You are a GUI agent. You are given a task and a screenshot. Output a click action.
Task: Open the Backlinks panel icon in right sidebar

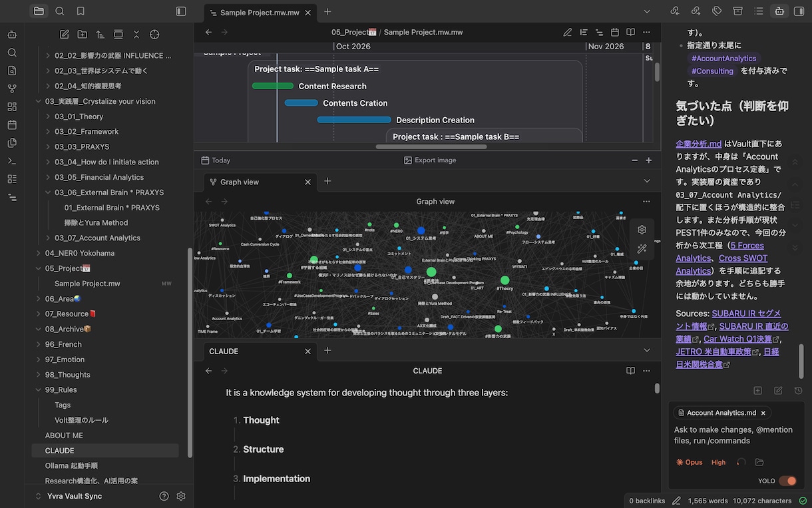pyautogui.click(x=676, y=11)
